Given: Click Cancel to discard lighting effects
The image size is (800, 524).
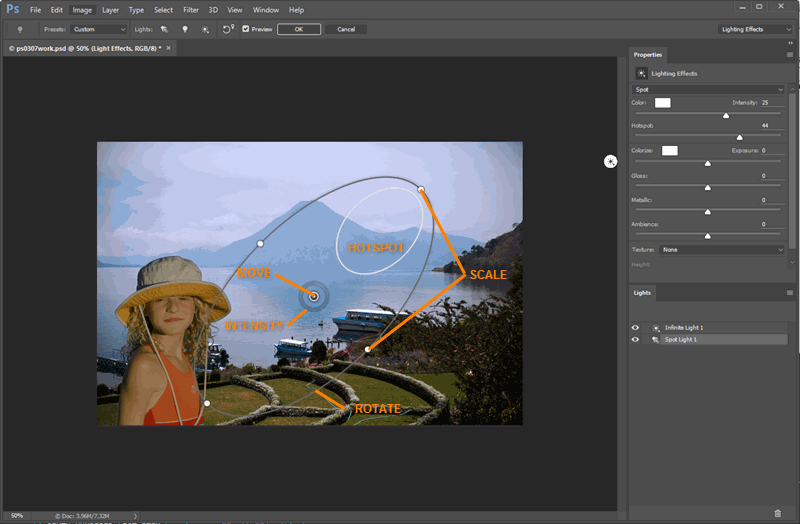Looking at the screenshot, I should (346, 29).
